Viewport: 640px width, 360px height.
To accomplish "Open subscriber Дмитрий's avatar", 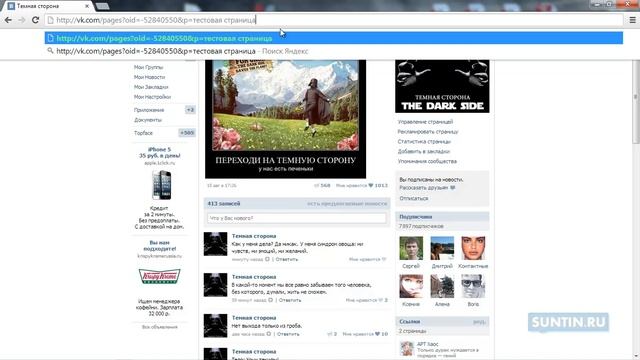I will [442, 248].
